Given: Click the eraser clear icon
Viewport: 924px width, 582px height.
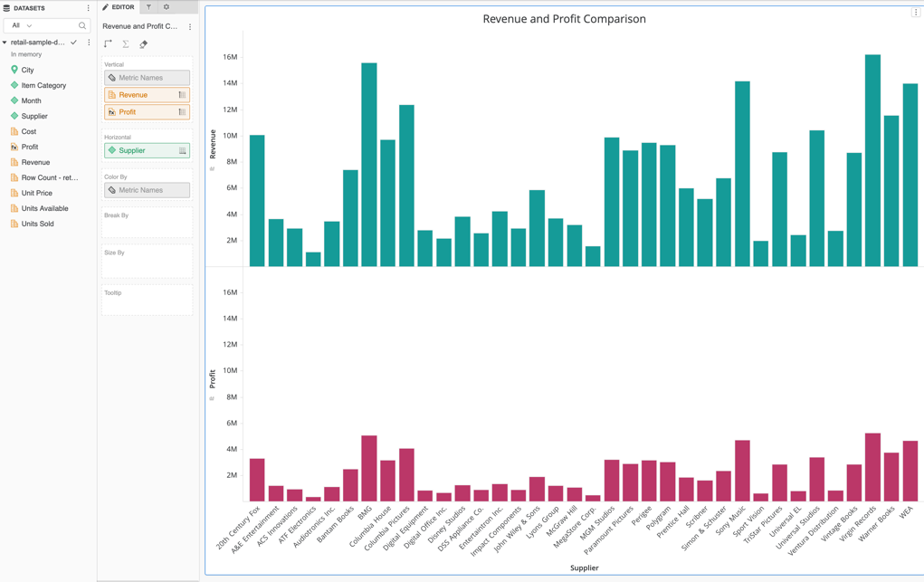Looking at the screenshot, I should [x=143, y=44].
